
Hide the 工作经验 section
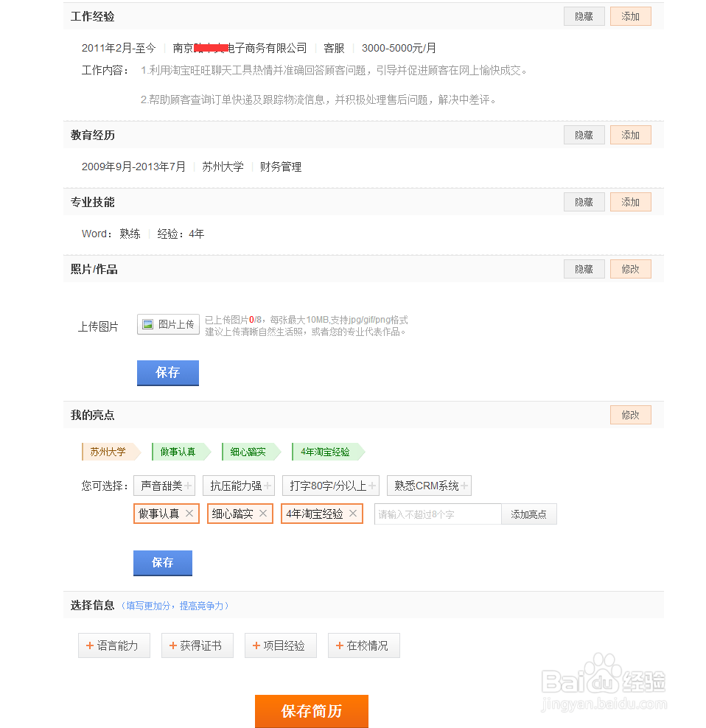584,15
